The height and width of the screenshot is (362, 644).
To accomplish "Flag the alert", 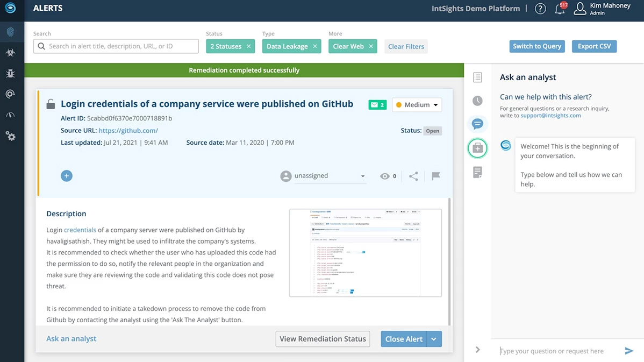I will [x=436, y=176].
